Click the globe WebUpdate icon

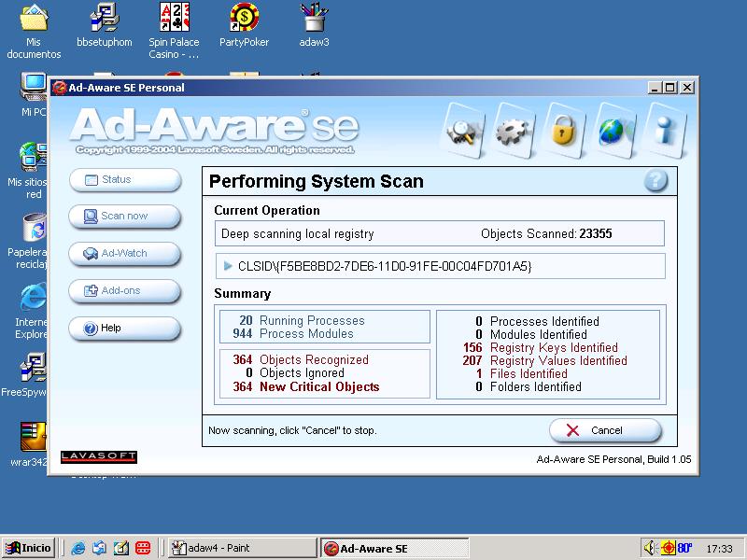tap(614, 131)
